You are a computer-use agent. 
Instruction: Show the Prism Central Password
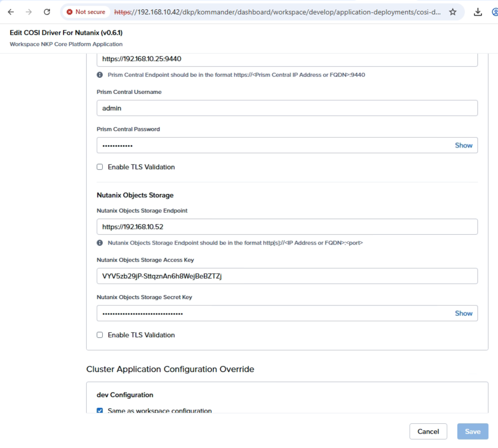464,145
